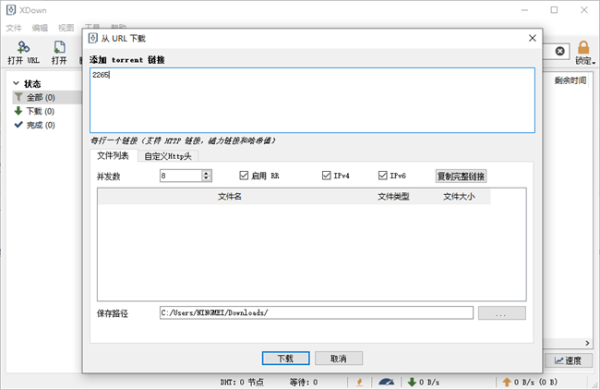
Task: Click the XDown app logo in title bar
Action: click(x=11, y=10)
